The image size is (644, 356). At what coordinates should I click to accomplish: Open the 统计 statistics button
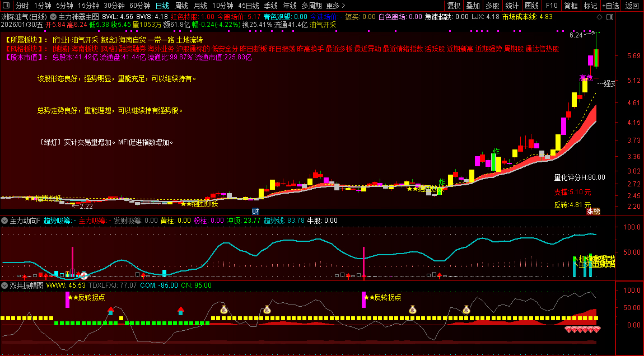click(512, 6)
